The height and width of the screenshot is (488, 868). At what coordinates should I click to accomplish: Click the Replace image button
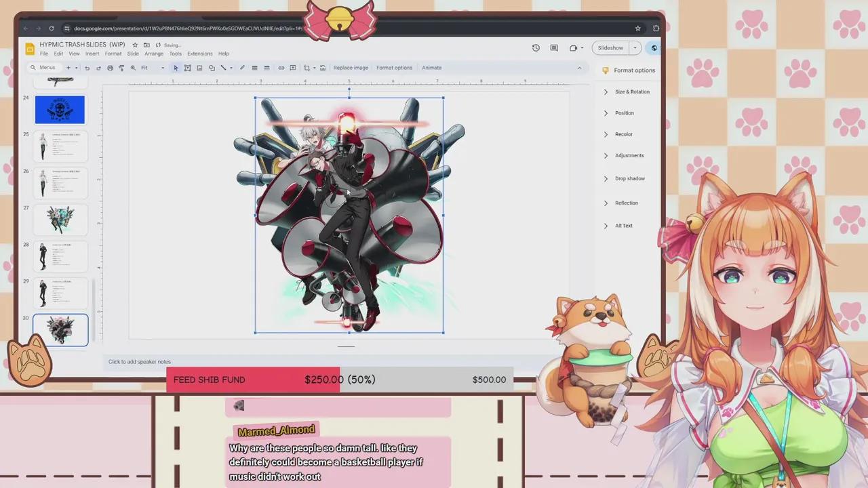pyautogui.click(x=351, y=68)
